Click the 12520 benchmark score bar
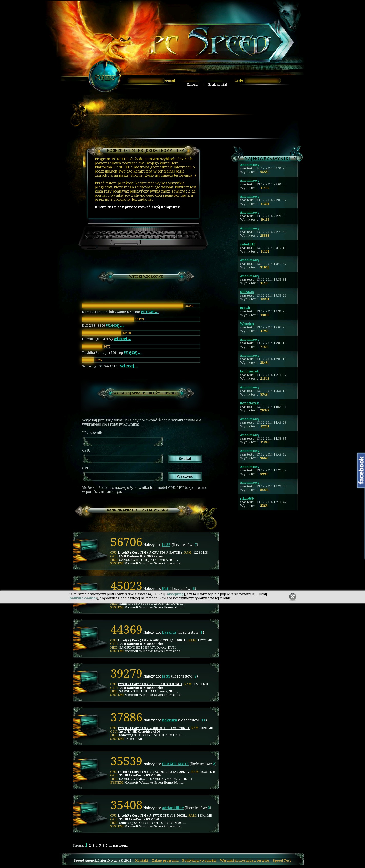Image resolution: width=365 pixels, height=868 pixels. pos(141,332)
